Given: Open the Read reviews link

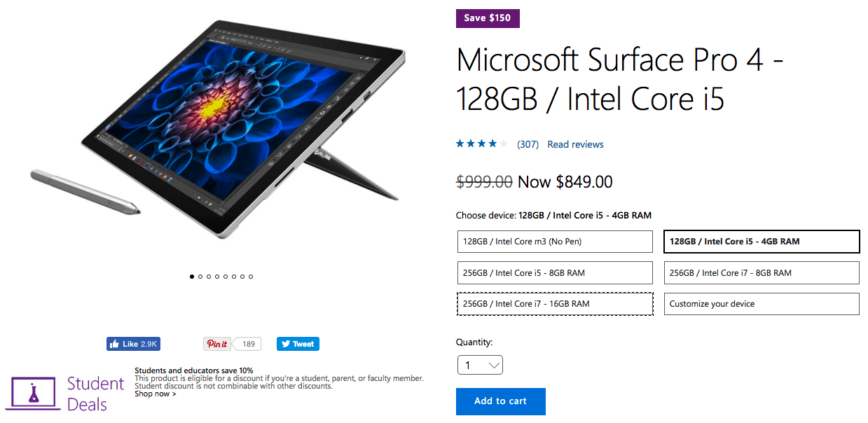Looking at the screenshot, I should (x=575, y=144).
